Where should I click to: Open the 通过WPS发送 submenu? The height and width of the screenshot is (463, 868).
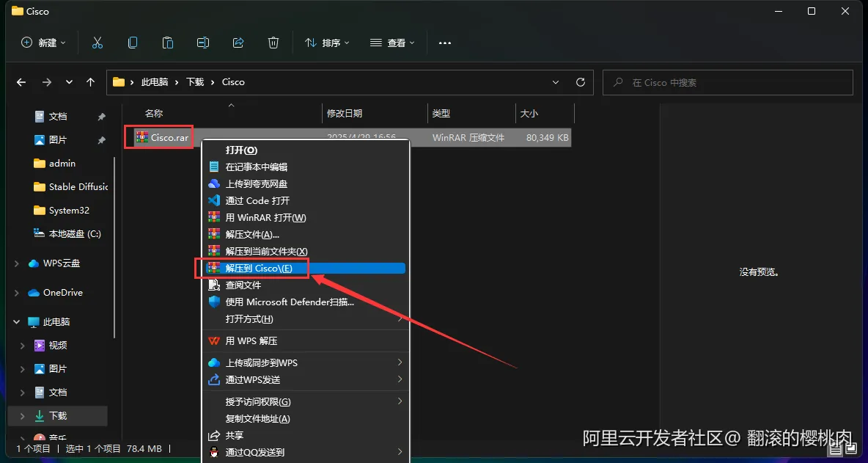pos(306,380)
